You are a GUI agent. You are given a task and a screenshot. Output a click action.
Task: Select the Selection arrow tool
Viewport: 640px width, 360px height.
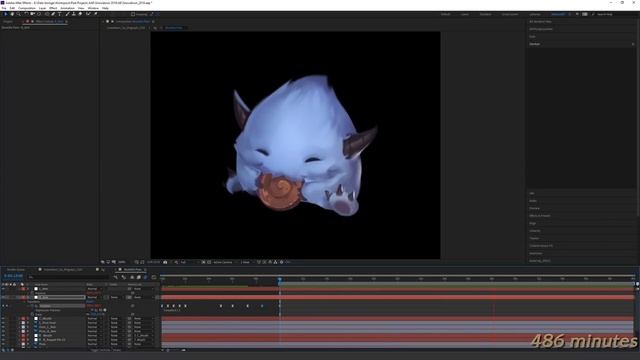6,14
